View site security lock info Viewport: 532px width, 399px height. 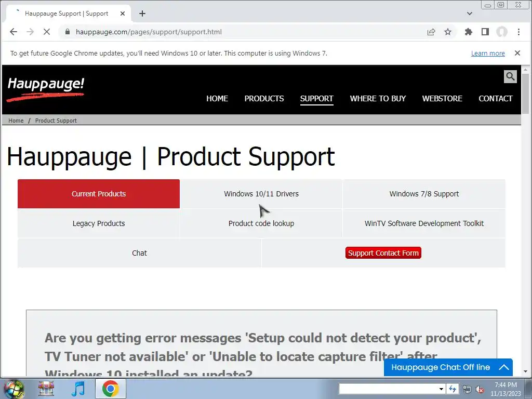point(68,32)
